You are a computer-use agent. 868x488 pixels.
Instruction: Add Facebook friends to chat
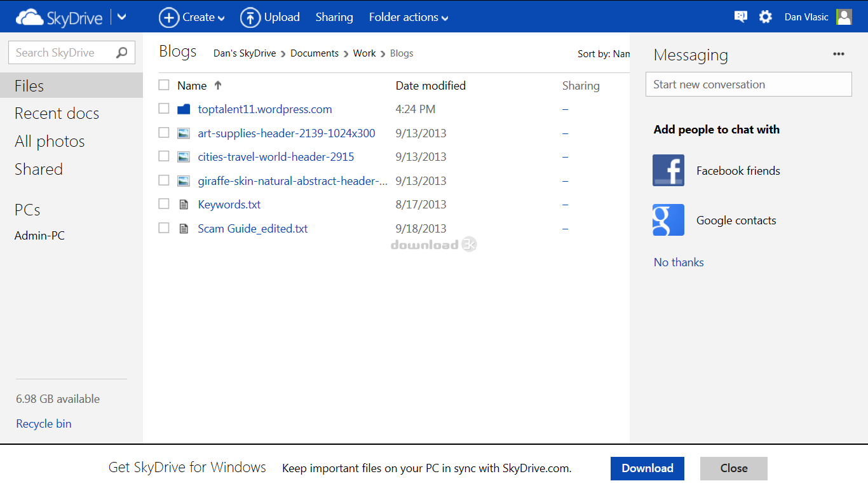tap(738, 171)
